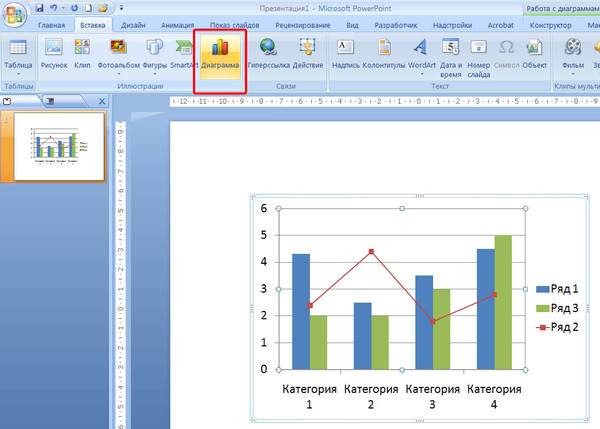Open the Клип clip art tool
This screenshot has height=429, width=600.
click(82, 55)
